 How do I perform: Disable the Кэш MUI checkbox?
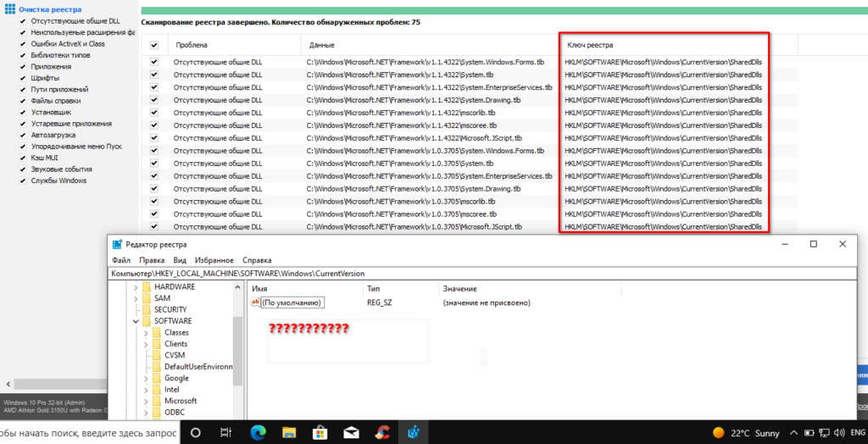[x=23, y=158]
